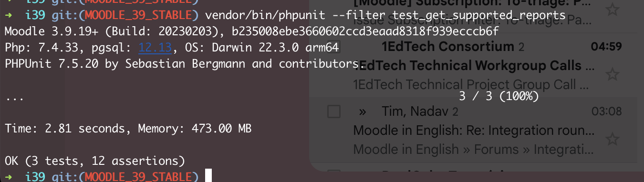Screen dimensions: 644x182
Task: Open the 1EdTech Consortium sender name
Action: tap(447, 47)
